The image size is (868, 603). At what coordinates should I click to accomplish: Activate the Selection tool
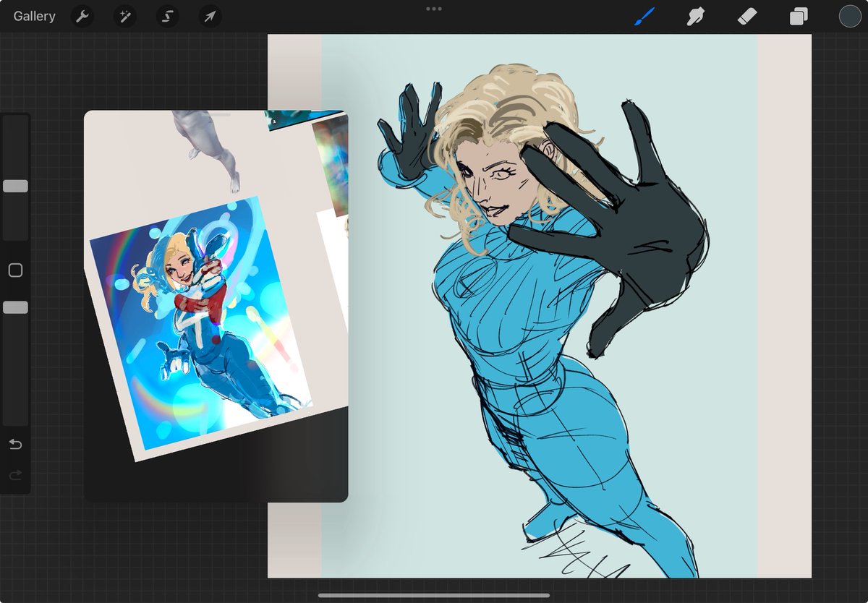pyautogui.click(x=166, y=16)
